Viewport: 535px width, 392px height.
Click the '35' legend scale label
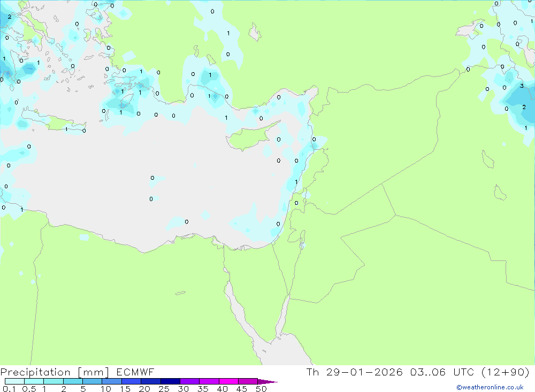tap(203, 389)
